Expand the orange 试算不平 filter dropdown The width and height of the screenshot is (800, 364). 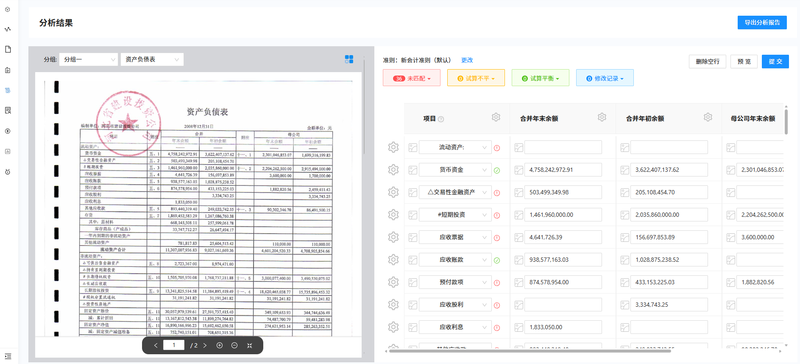[476, 78]
